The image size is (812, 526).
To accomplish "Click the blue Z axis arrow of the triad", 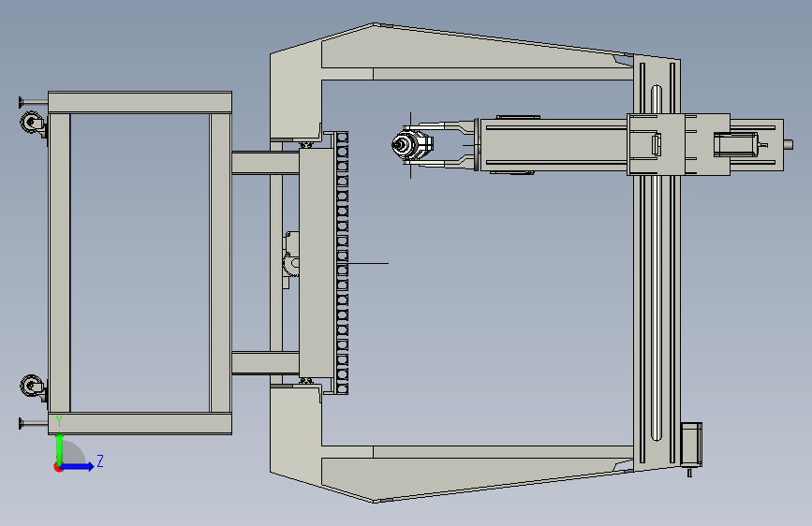I will click(x=78, y=466).
